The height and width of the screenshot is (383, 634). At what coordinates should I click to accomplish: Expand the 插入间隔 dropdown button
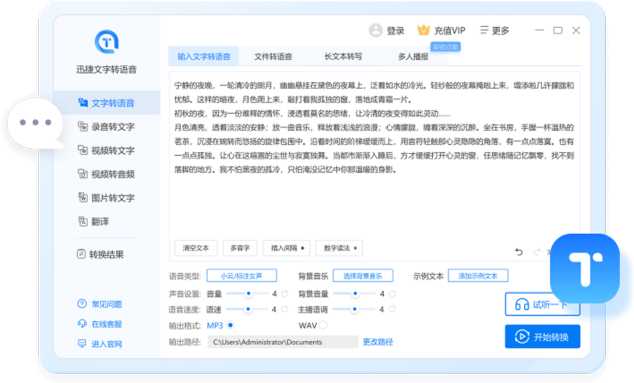click(x=287, y=248)
